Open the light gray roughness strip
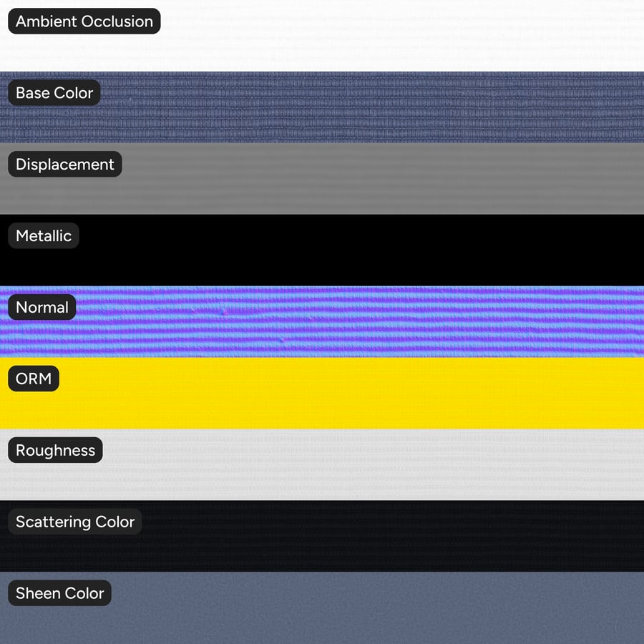 (x=322, y=464)
